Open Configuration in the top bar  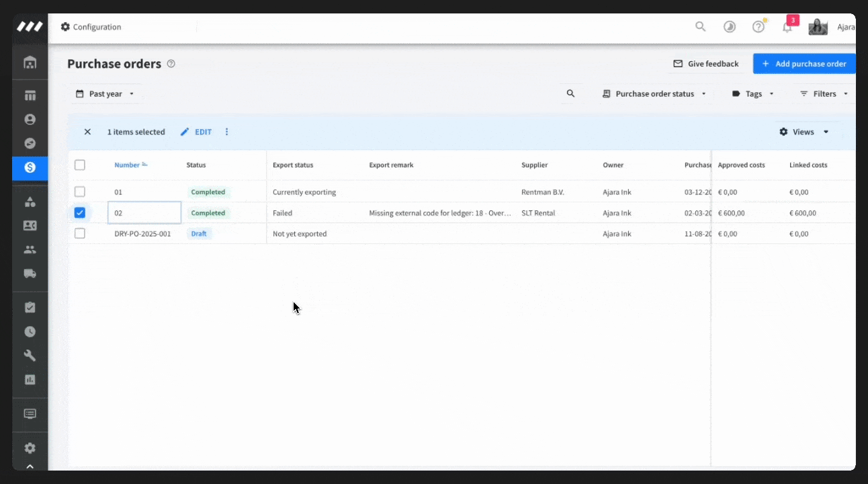pyautogui.click(x=91, y=27)
